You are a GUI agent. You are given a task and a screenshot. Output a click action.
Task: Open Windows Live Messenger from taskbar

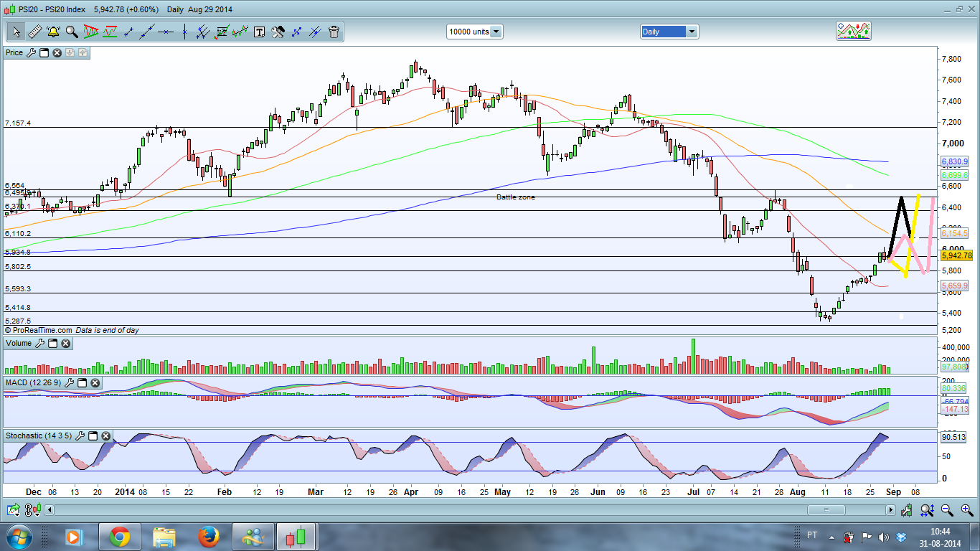point(253,537)
